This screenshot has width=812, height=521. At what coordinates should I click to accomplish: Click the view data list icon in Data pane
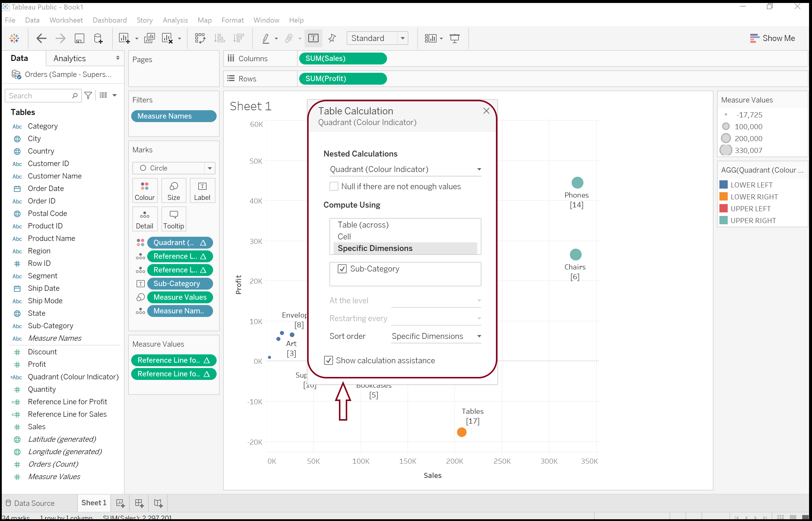pos(104,95)
